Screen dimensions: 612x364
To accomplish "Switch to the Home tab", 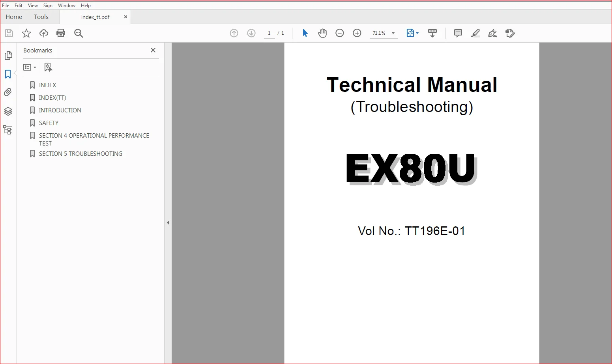I will 14,17.
